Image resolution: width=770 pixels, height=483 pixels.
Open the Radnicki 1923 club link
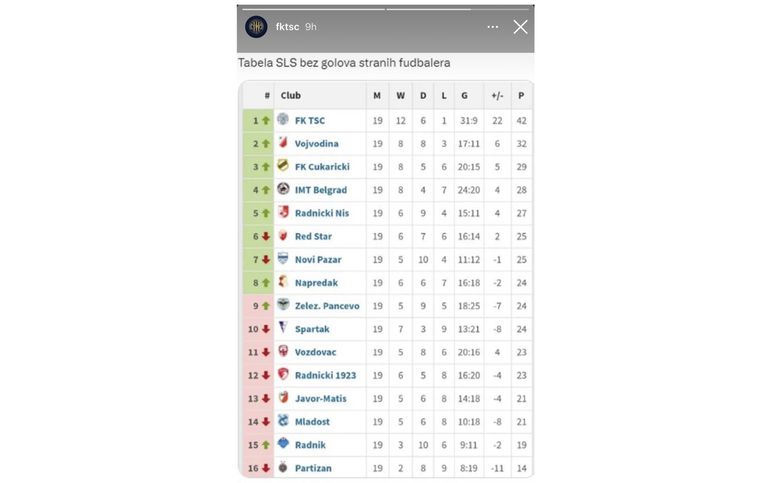[326, 376]
